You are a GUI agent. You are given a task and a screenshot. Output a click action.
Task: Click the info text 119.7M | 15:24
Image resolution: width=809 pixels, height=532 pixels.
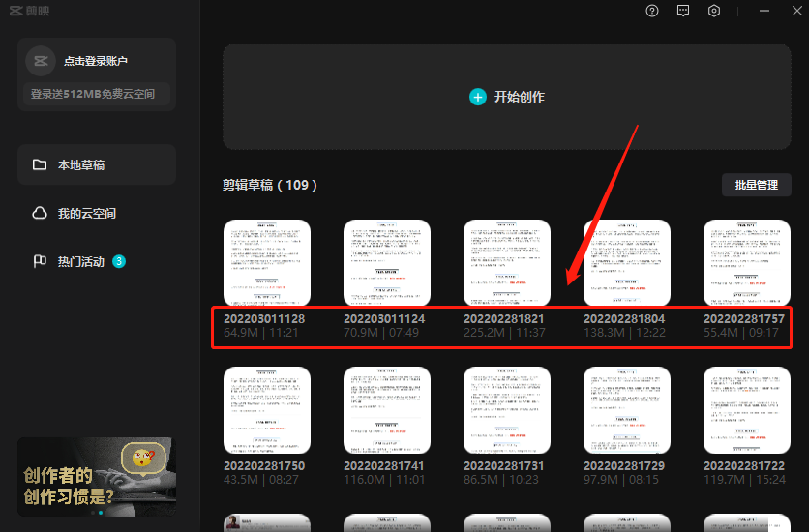click(x=744, y=480)
